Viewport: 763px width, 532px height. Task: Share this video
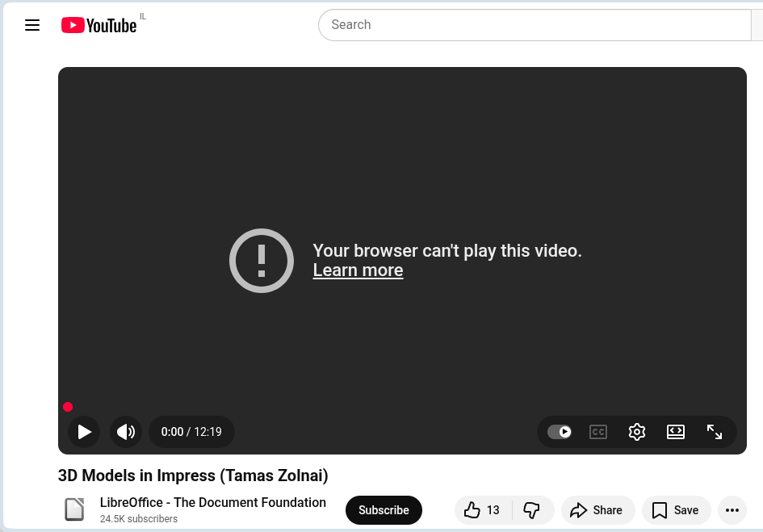tap(598, 510)
